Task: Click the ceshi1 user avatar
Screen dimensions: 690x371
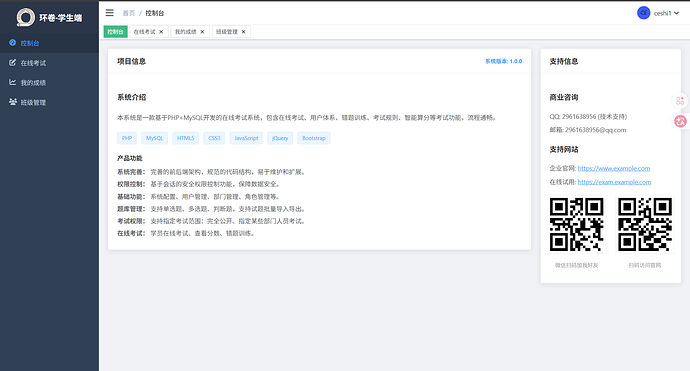Action: [643, 13]
